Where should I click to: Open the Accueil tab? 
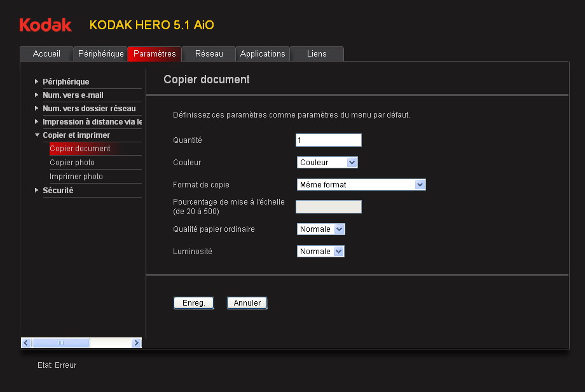46,54
